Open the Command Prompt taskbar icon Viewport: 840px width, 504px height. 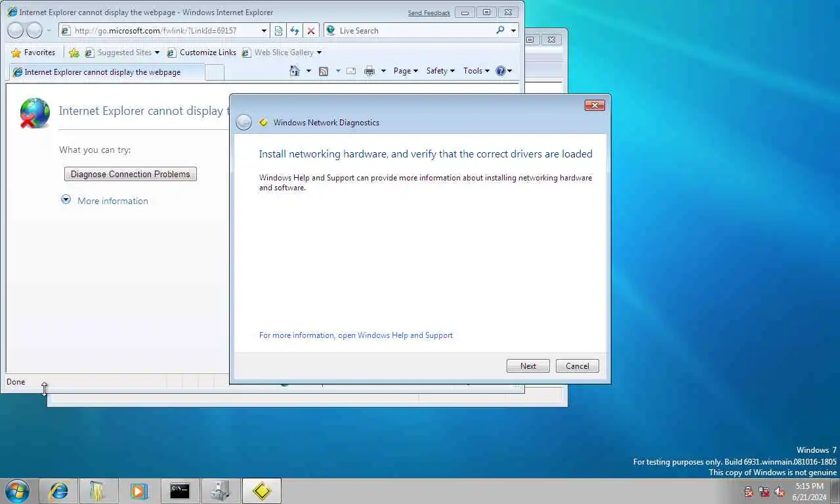(x=180, y=490)
